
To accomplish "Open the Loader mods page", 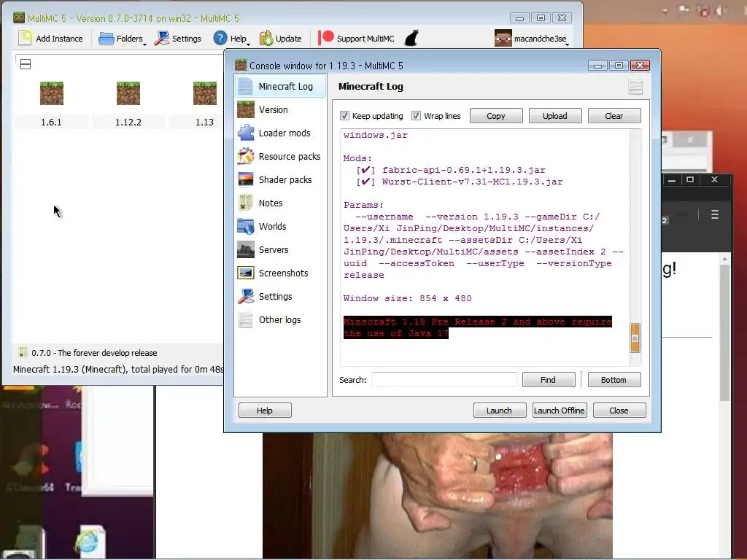I will pyautogui.click(x=280, y=133).
